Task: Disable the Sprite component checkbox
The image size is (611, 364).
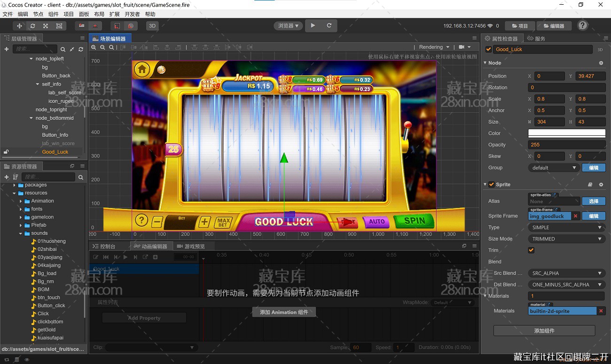Action: [492, 185]
